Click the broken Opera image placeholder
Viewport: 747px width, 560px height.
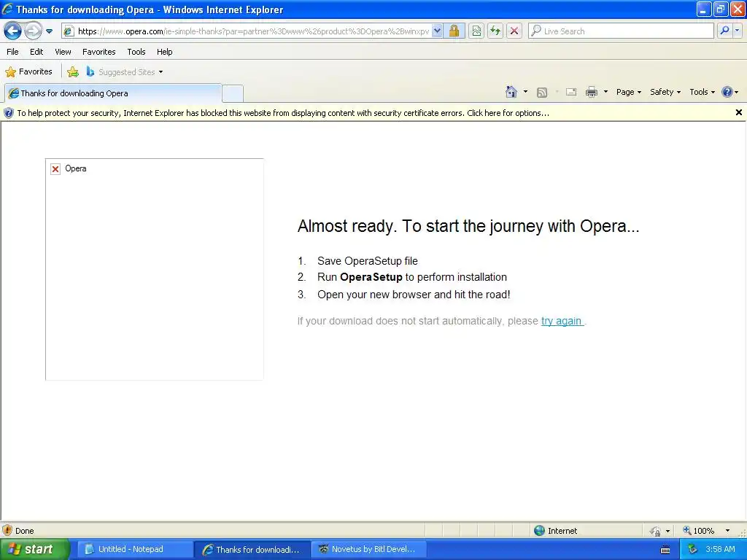[155, 270]
